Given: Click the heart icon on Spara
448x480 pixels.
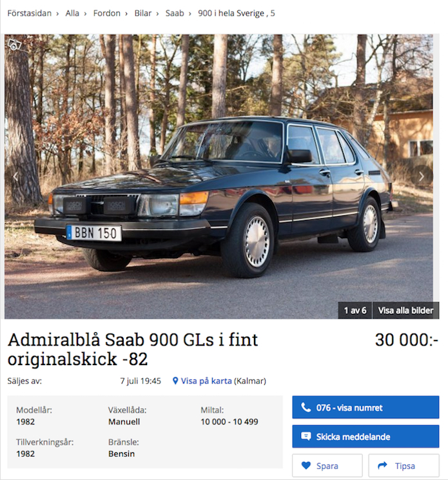Looking at the screenshot, I should tap(306, 466).
